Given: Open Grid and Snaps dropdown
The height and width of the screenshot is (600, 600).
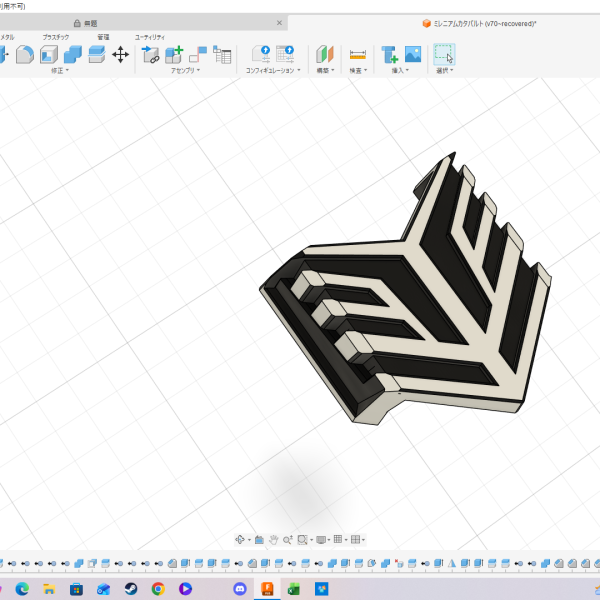Looking at the screenshot, I should 340,539.
